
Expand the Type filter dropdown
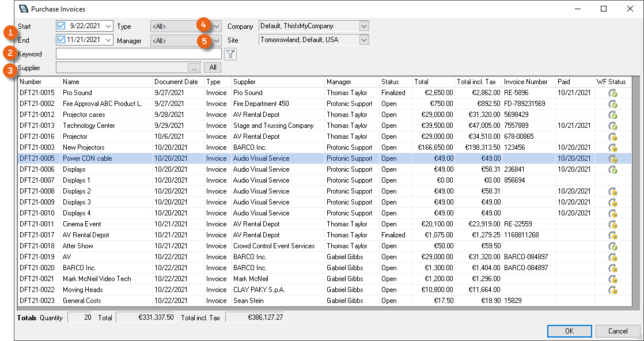coord(217,26)
